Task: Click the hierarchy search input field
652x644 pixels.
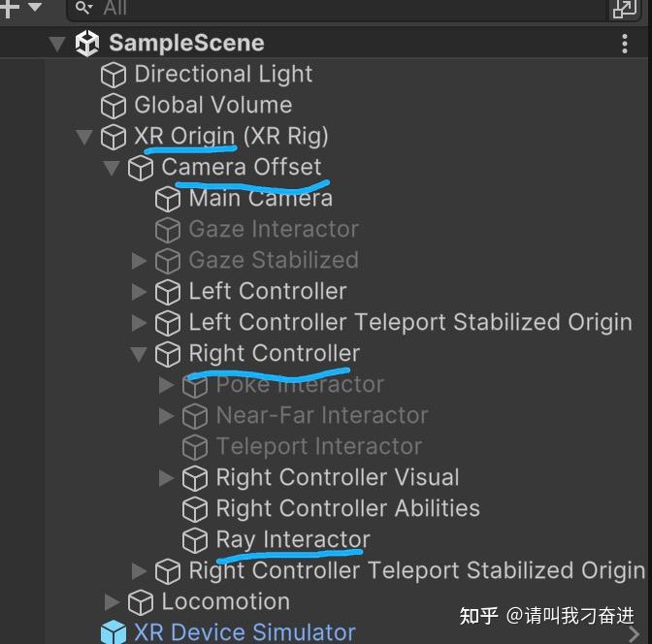Action: click(340, 9)
